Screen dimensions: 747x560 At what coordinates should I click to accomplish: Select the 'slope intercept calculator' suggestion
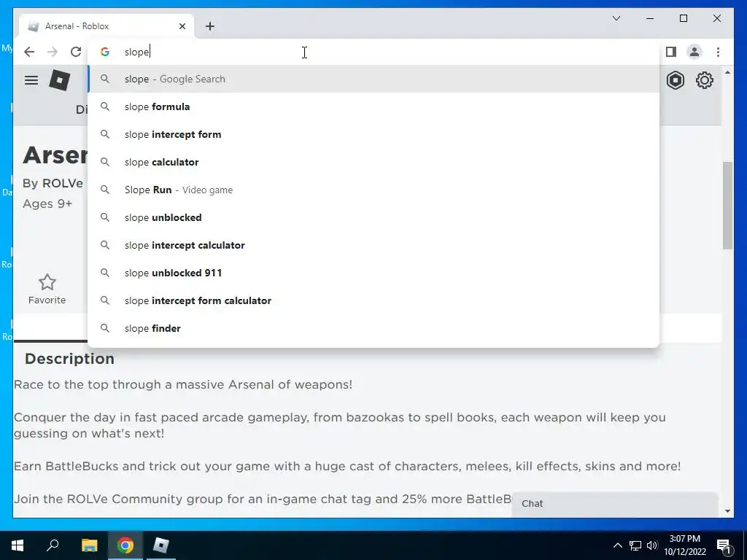[x=373, y=245]
